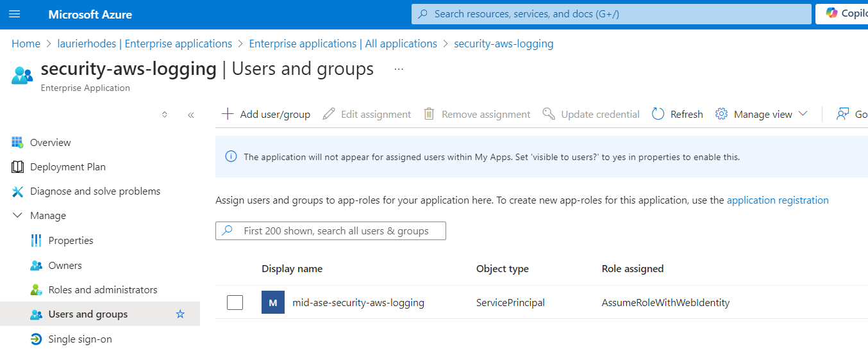Click the Object type column header
The image size is (868, 356).
click(503, 268)
